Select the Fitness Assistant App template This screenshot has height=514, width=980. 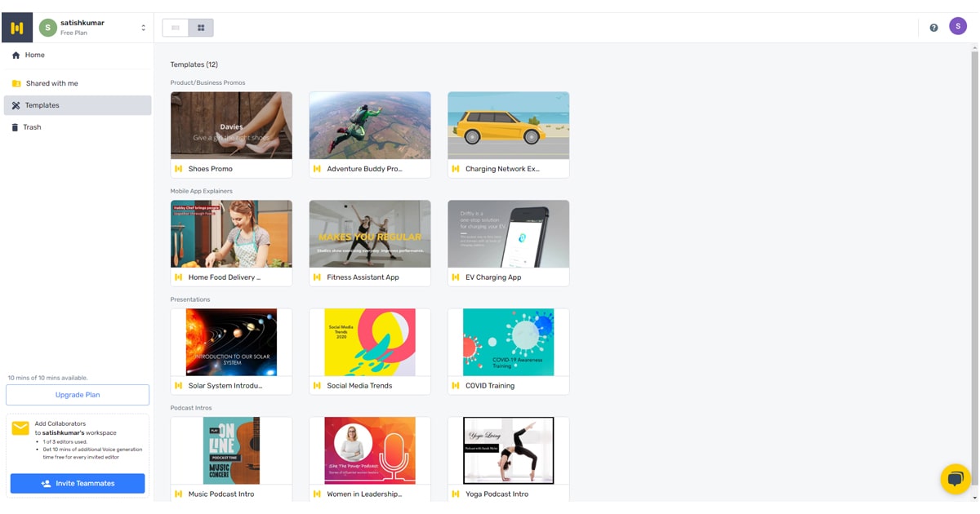[369, 233]
